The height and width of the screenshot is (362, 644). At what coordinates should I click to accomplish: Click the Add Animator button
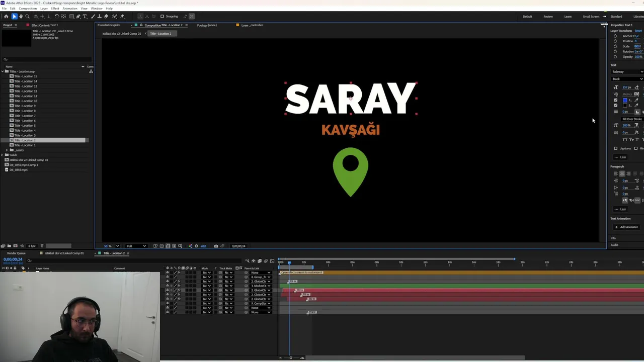(626, 227)
